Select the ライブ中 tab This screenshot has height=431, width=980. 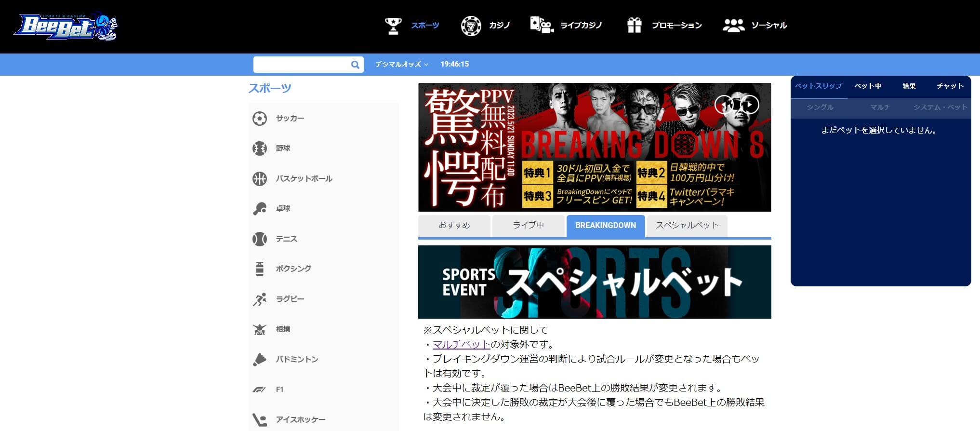click(529, 226)
